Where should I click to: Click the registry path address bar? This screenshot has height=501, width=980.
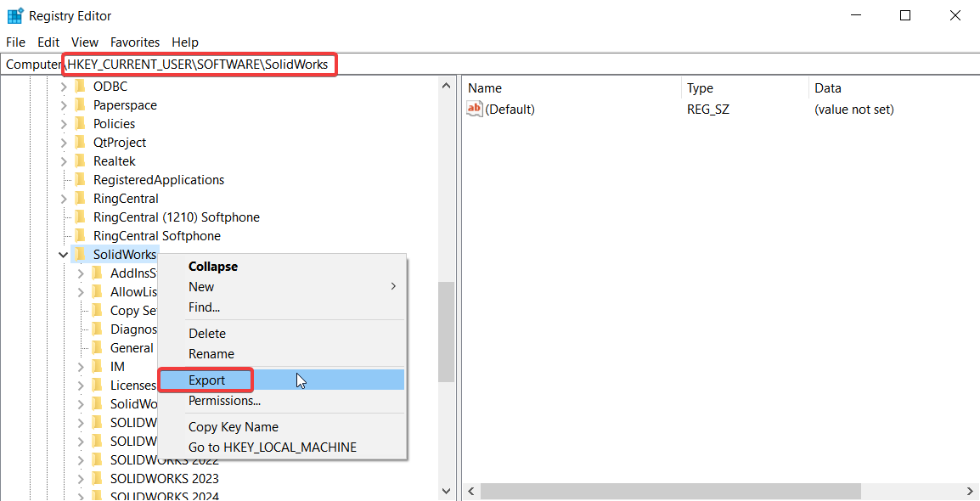pyautogui.click(x=490, y=65)
